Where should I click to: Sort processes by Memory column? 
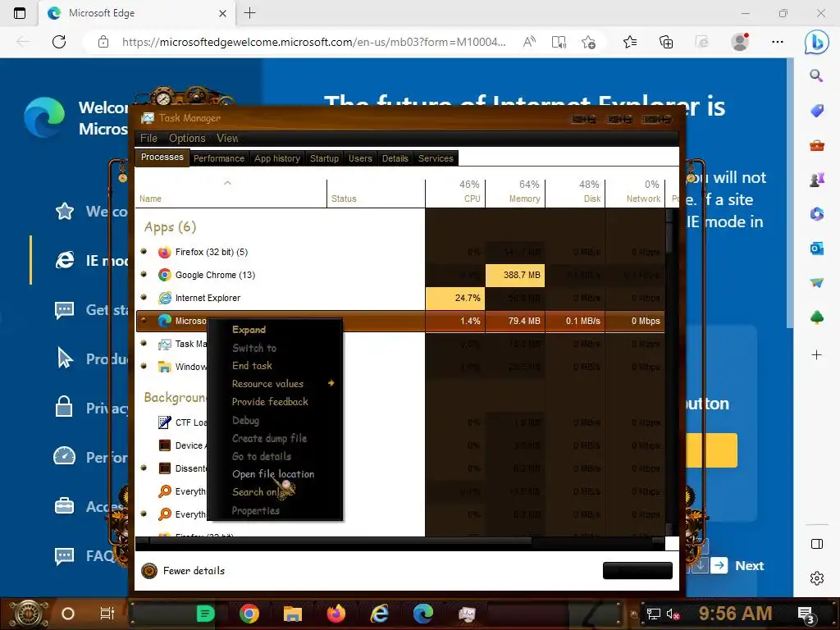coord(515,192)
